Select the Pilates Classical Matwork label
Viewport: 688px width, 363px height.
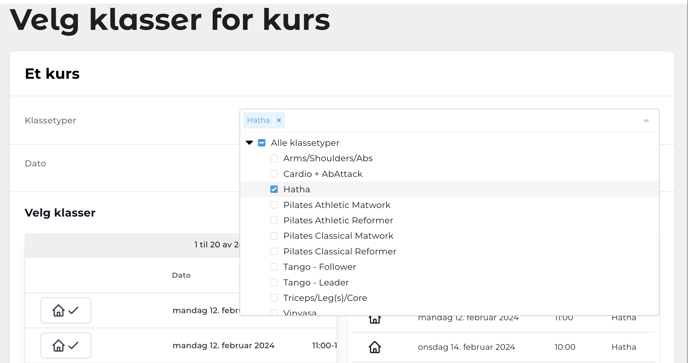click(x=338, y=236)
